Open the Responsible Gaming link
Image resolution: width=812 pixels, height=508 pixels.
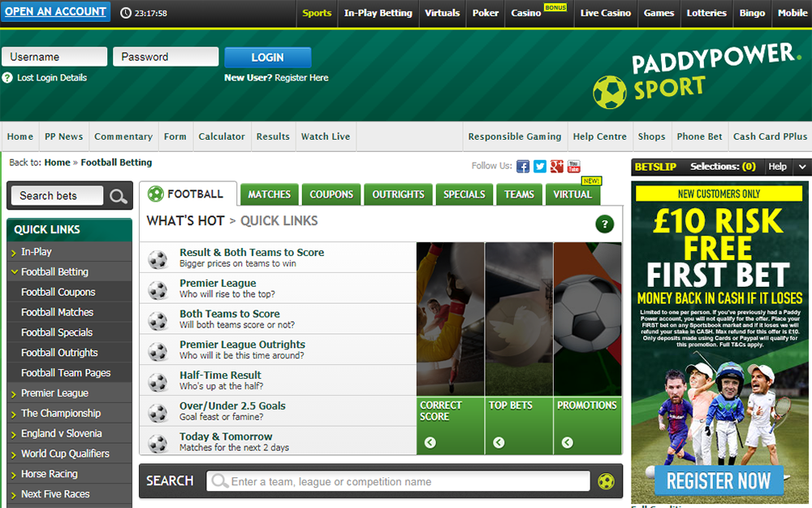tap(515, 137)
